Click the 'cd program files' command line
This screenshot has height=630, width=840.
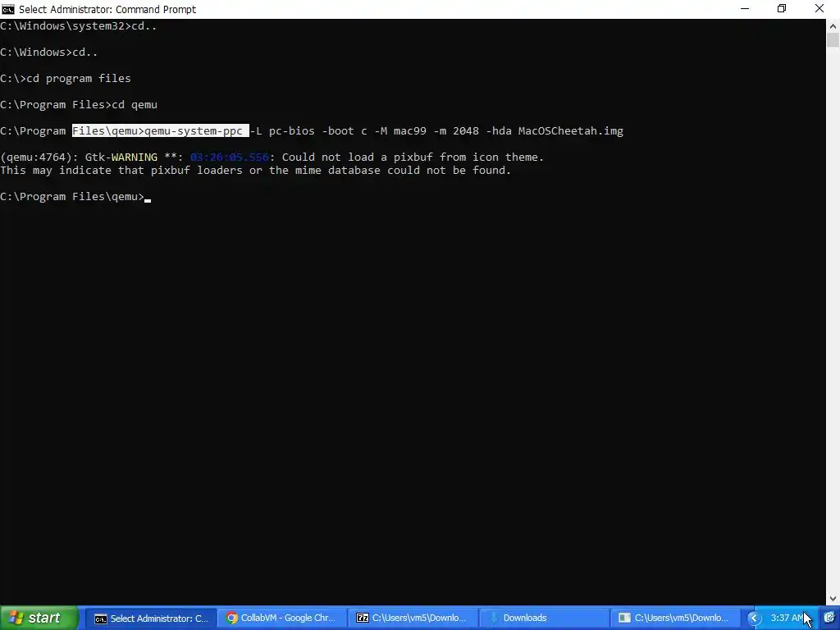click(66, 78)
